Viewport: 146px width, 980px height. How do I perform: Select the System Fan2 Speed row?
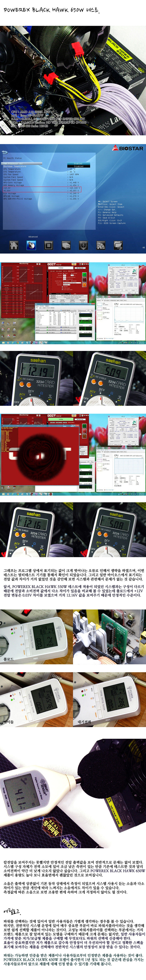pos(46,180)
